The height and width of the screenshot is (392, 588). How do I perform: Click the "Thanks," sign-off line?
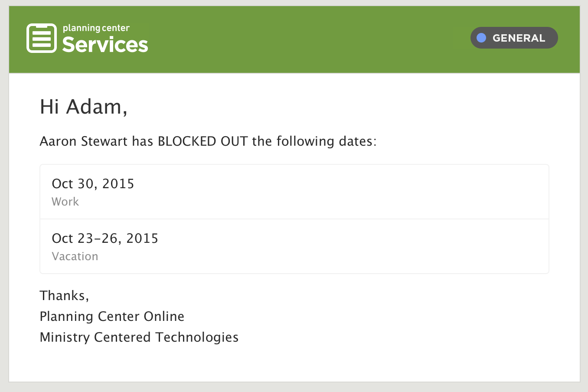(64, 296)
